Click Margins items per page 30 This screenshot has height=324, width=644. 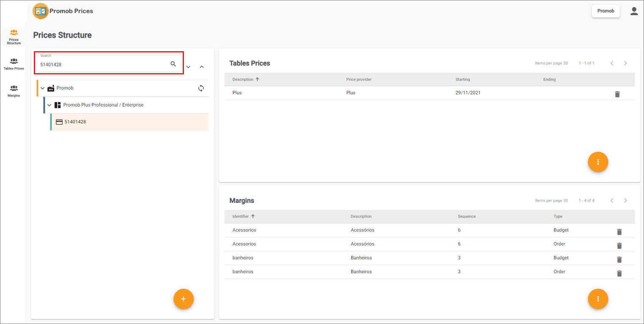551,200
